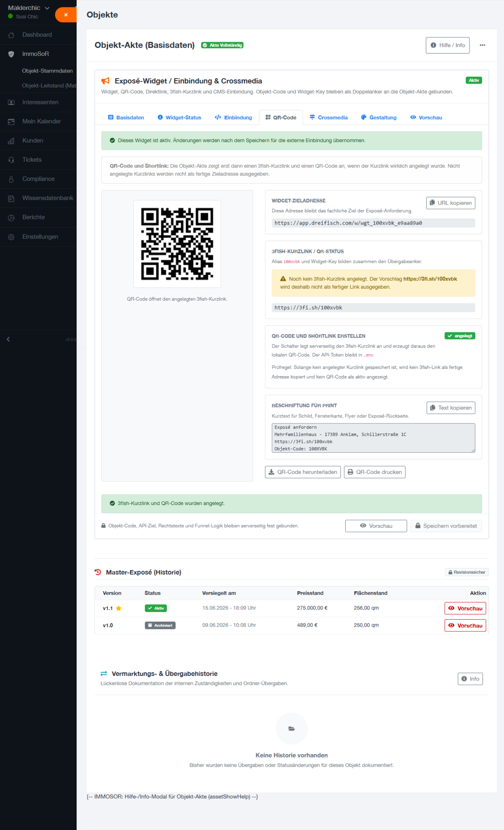Click the Einstellungen gear icon

11,237
